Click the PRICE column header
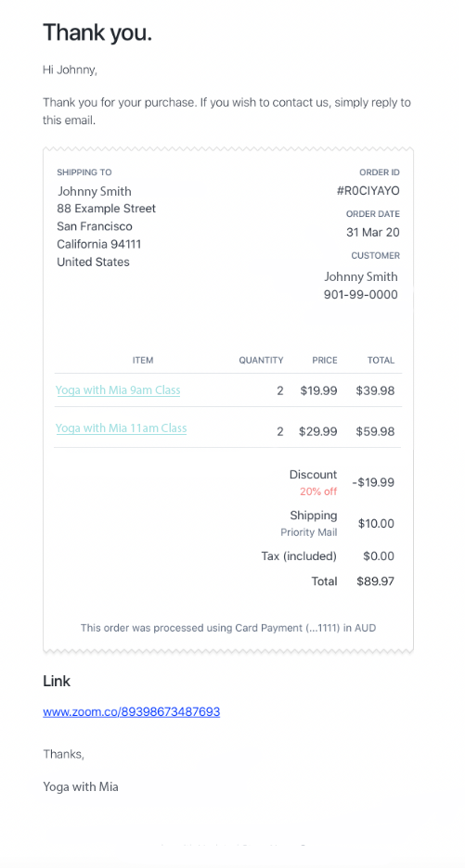This screenshot has width=465, height=868. coord(325,361)
